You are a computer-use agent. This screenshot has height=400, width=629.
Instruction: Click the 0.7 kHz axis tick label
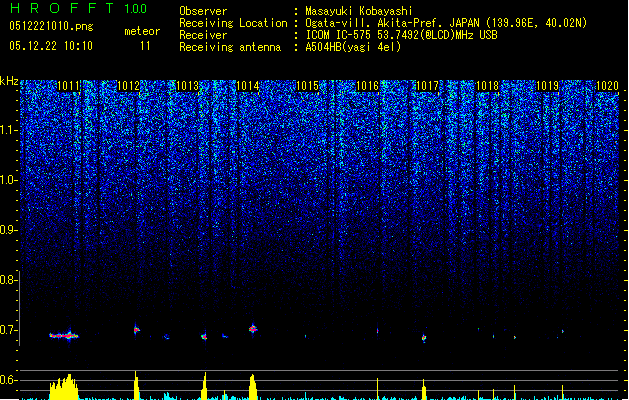pyautogui.click(x=8, y=330)
